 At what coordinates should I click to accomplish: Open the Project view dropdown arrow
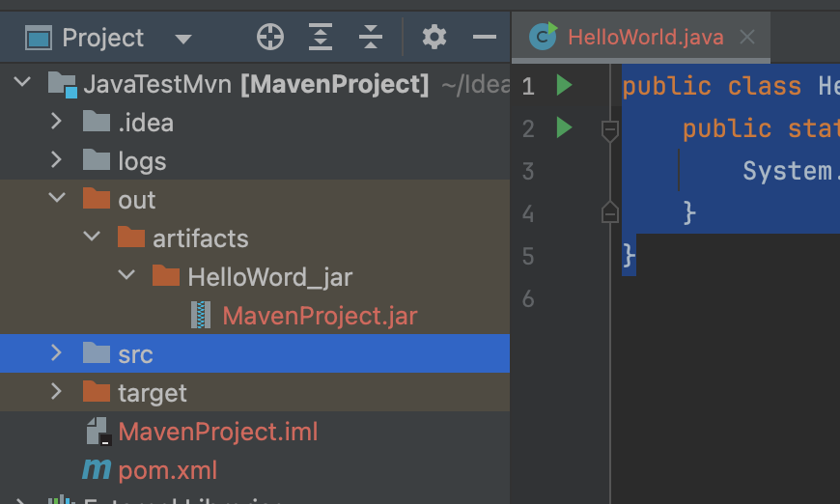183,39
